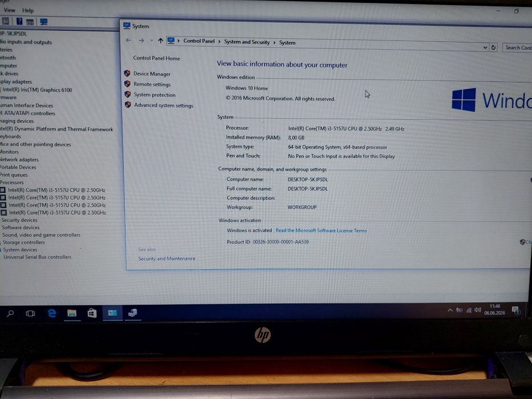The width and height of the screenshot is (532, 399).
Task: Select Control Panel in the breadcrumb path
Action: 199,41
